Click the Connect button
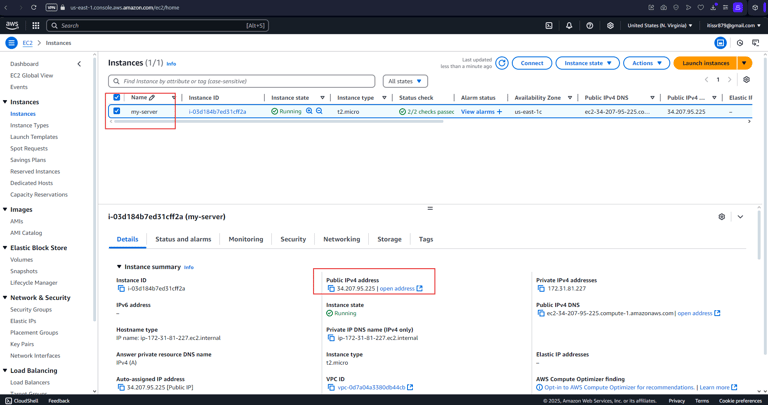The image size is (768, 405). (532, 63)
